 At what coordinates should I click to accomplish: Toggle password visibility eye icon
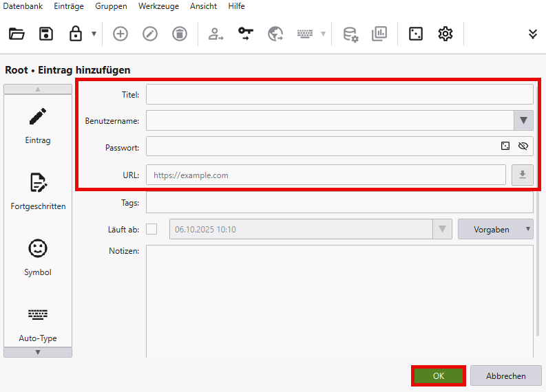point(523,146)
